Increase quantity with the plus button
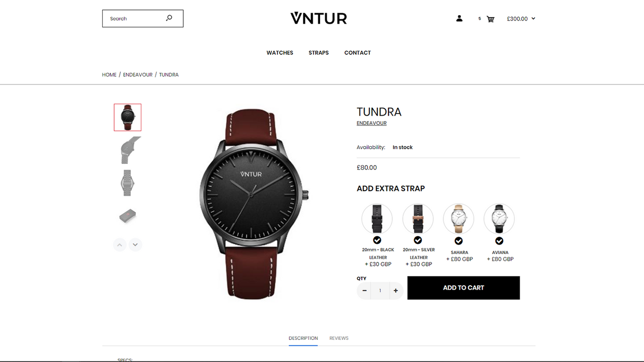644x362 pixels. coord(396,291)
